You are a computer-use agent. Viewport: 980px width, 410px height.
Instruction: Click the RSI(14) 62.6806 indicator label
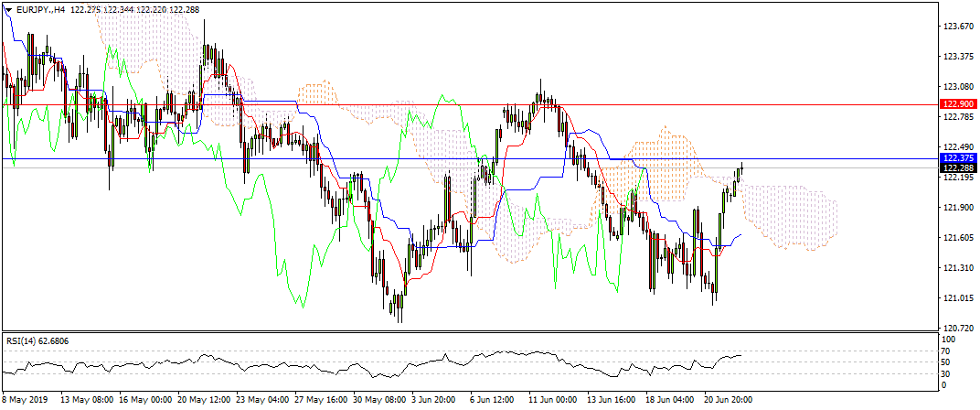(x=38, y=340)
